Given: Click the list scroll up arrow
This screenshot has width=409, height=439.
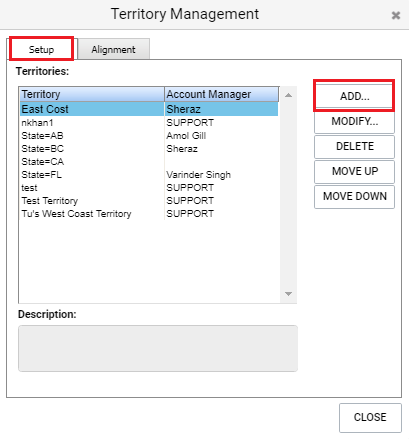Looking at the screenshot, I should click(288, 95).
